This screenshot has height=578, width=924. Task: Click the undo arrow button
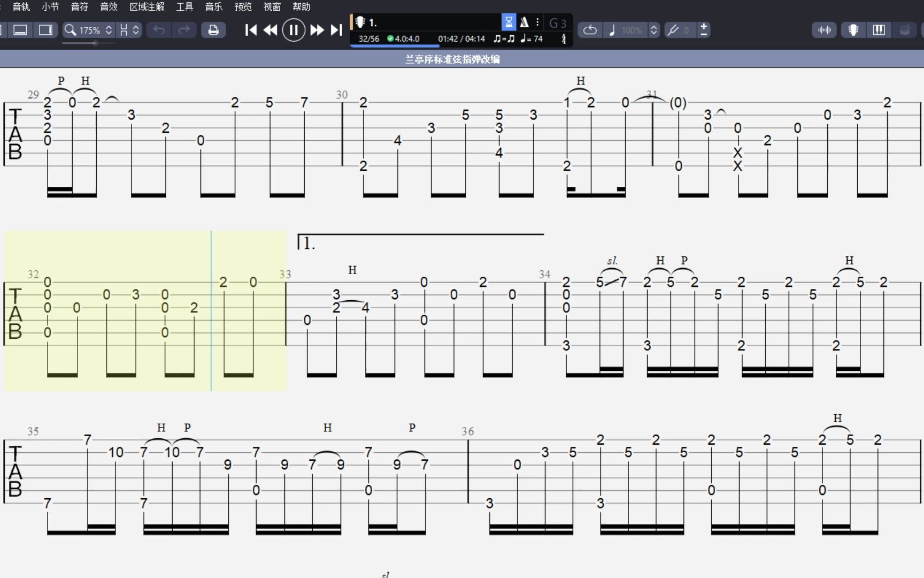pos(159,30)
